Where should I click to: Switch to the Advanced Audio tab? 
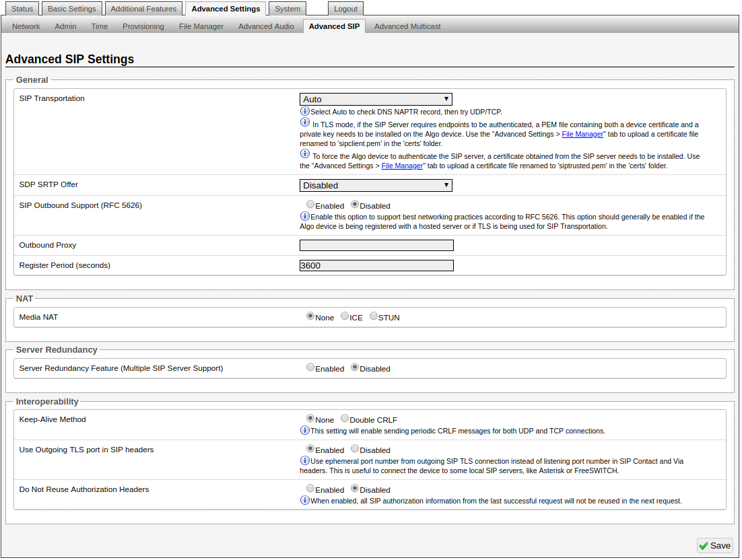[266, 26]
